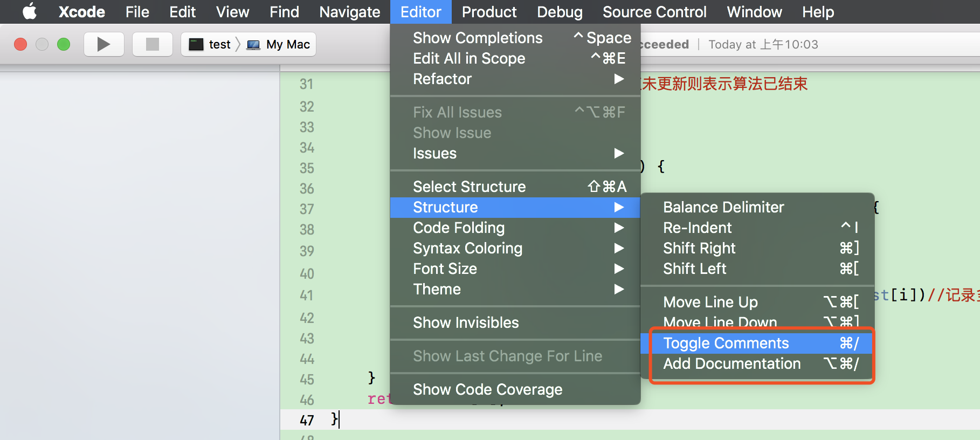This screenshot has width=980, height=440.
Task: Choose Shift Right
Action: tap(757, 248)
